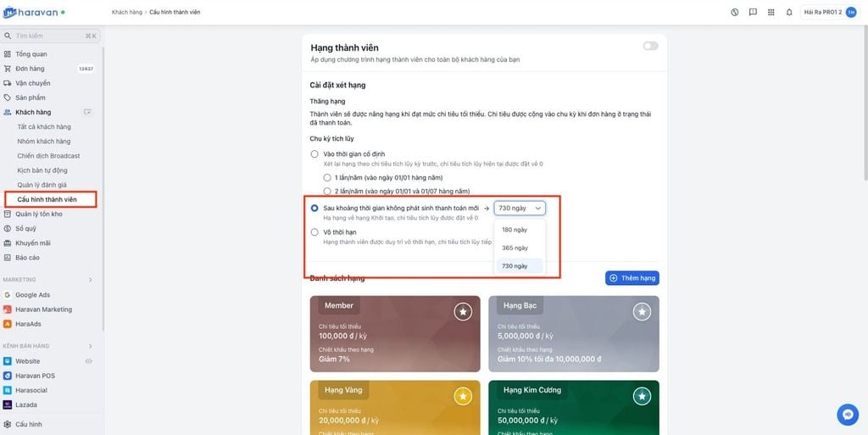The height and width of the screenshot is (435, 868).
Task: Click the star icon on Member card
Action: (463, 312)
